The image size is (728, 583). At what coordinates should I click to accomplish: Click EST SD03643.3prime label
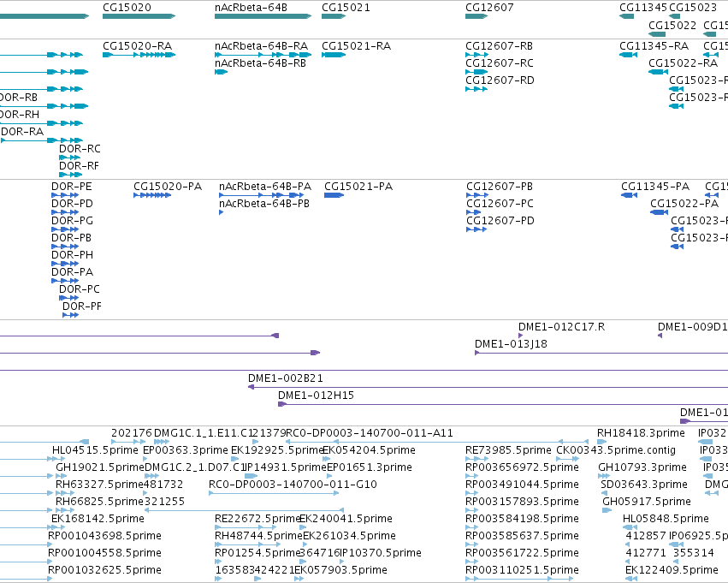click(644, 485)
